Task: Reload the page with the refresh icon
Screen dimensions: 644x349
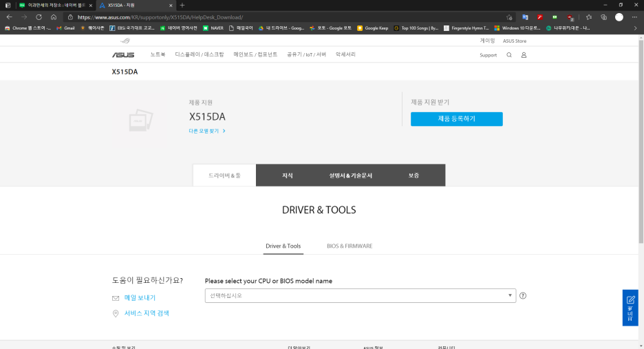Action: point(39,17)
